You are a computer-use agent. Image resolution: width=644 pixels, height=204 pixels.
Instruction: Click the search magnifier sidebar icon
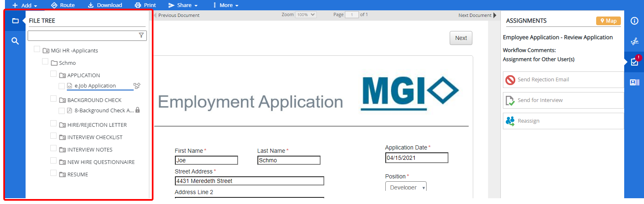15,41
